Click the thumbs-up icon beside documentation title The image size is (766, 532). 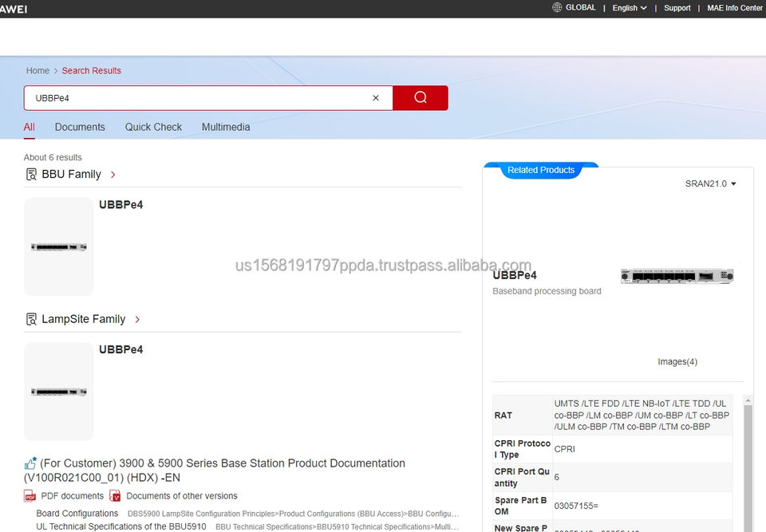coord(30,463)
